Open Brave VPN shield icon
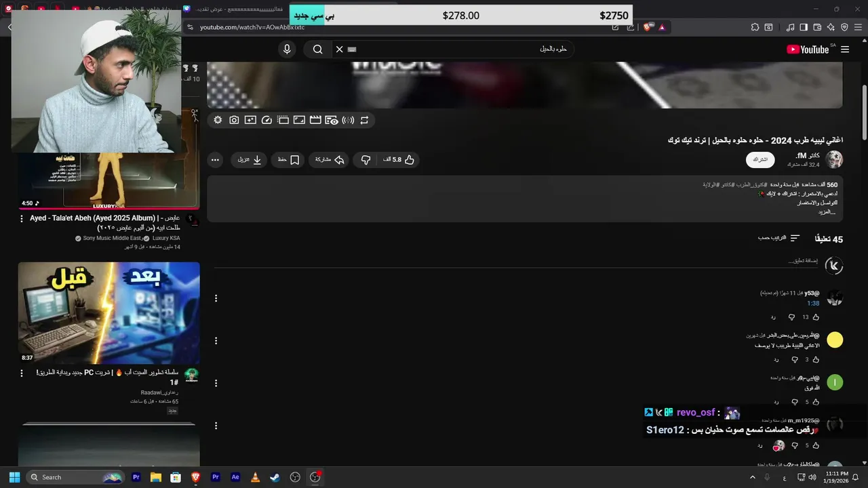 (x=844, y=27)
